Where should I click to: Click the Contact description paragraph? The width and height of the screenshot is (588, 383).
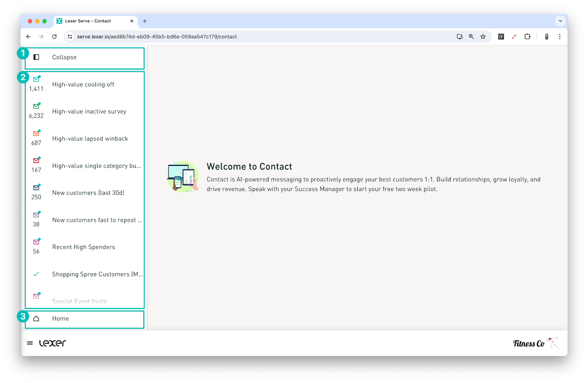[373, 184]
